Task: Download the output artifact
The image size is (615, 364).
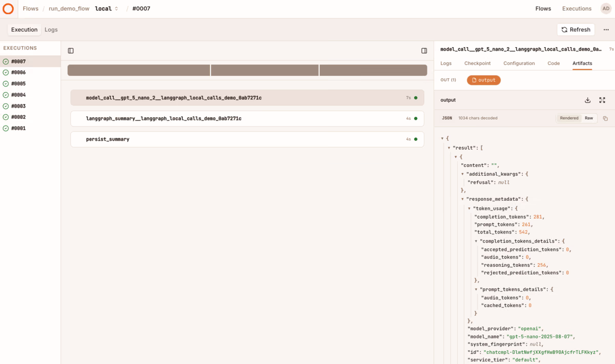Action: coord(588,100)
